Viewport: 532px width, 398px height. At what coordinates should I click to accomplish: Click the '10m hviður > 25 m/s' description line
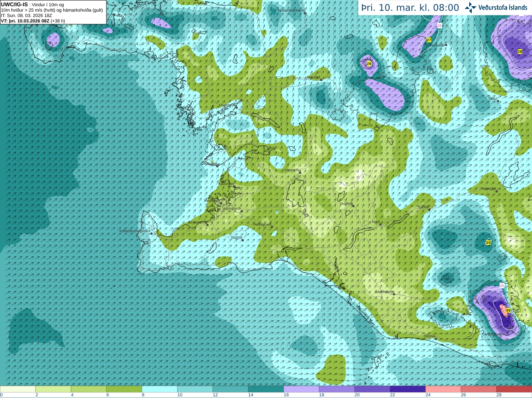click(52, 10)
